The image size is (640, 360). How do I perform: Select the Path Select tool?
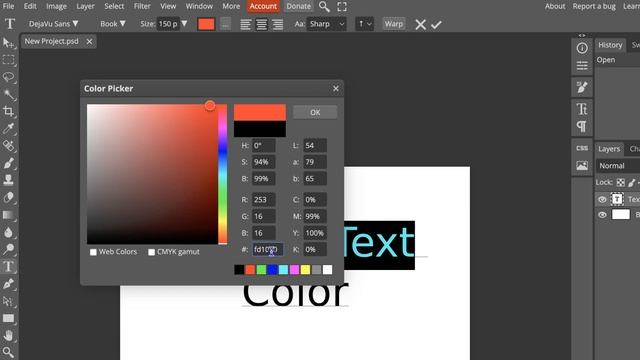[8, 301]
